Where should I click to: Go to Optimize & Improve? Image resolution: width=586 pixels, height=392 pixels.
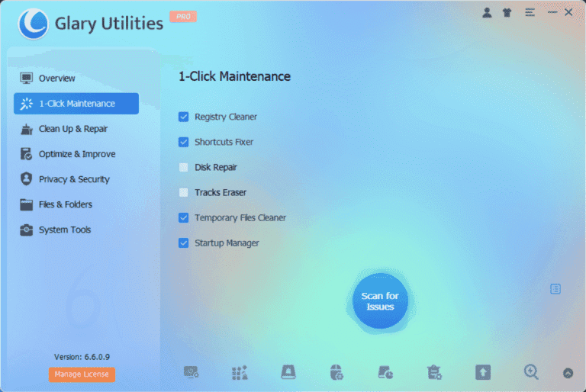(x=76, y=154)
